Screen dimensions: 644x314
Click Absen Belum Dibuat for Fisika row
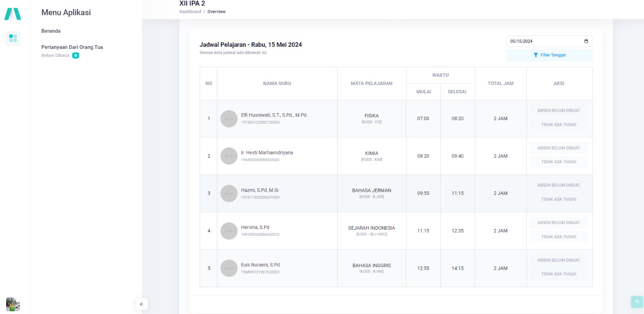point(559,110)
